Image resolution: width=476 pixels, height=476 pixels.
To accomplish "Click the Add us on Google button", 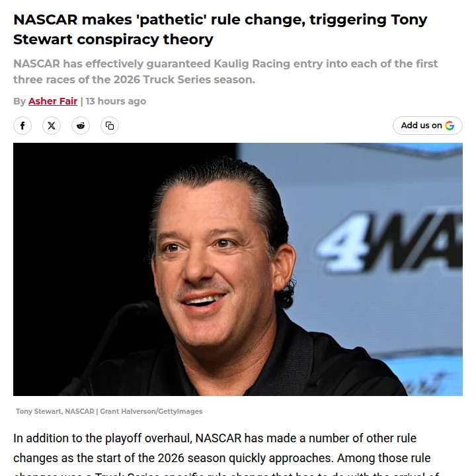I will [x=428, y=126].
